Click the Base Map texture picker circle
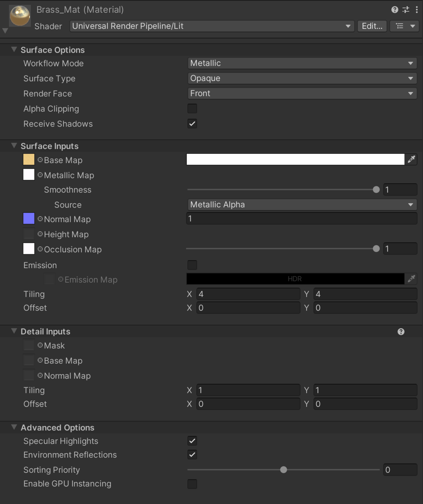423x504 pixels. pyautogui.click(x=40, y=160)
